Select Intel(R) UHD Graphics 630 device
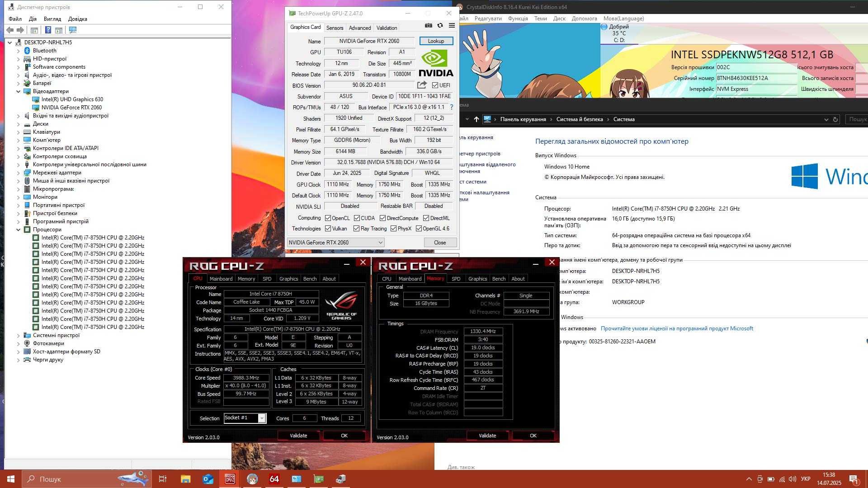Viewport: 868px width, 488px height. (72, 99)
